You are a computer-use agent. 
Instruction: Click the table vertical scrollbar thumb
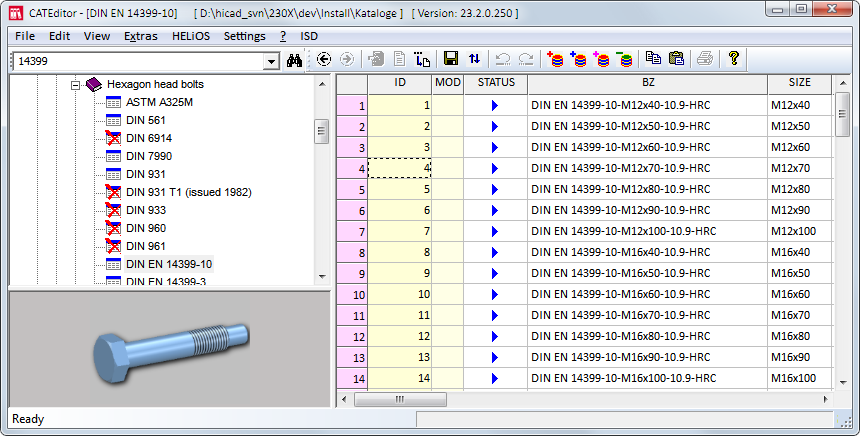[x=842, y=114]
